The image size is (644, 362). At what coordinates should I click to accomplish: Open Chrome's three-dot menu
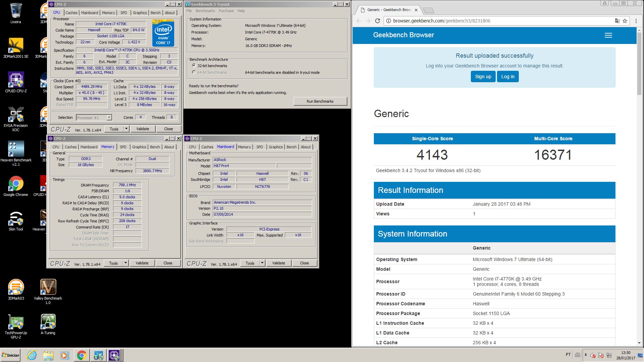(x=636, y=21)
